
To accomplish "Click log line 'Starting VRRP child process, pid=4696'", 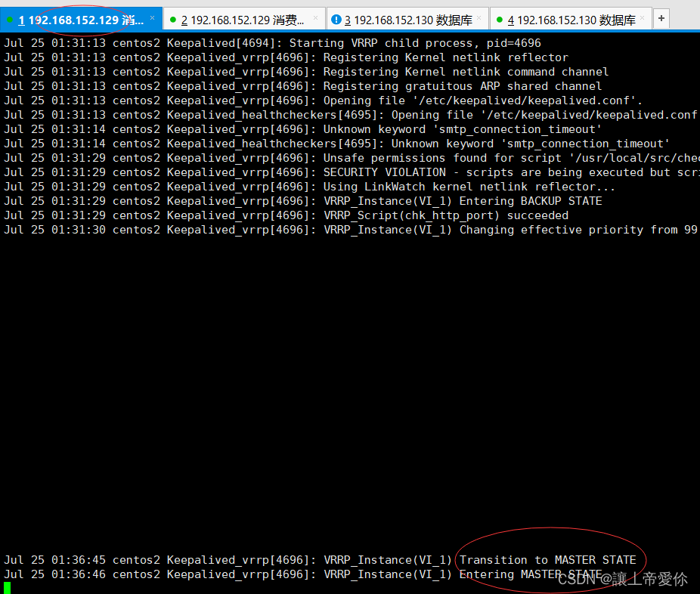I will (273, 43).
